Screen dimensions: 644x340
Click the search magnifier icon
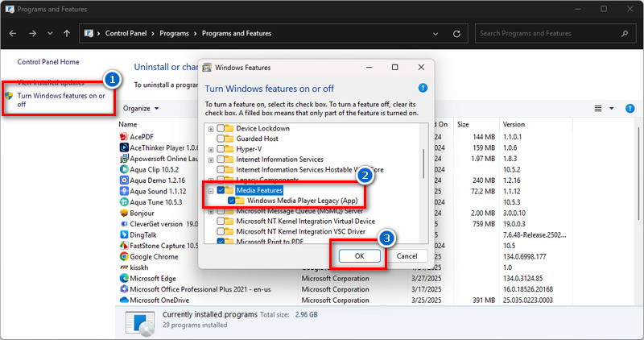625,33
